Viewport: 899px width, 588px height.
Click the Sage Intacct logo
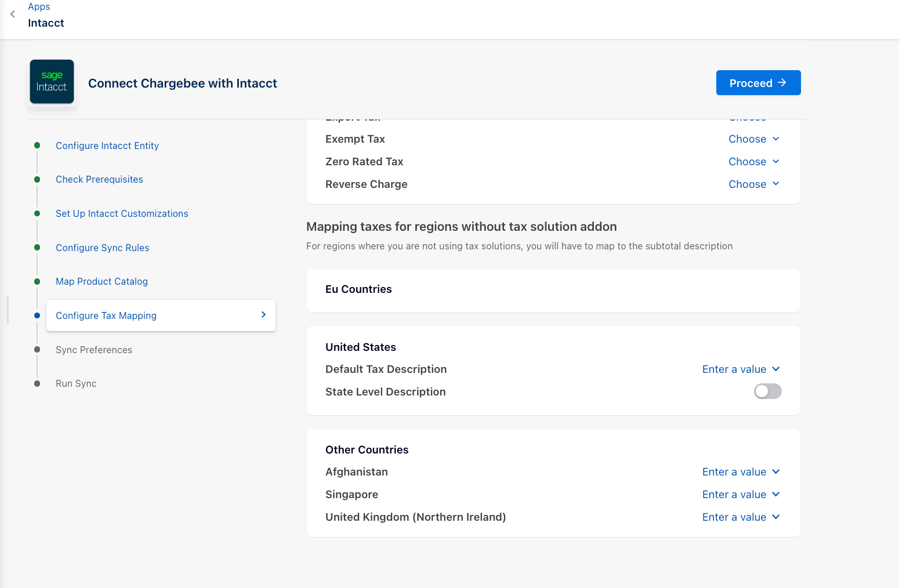click(52, 82)
